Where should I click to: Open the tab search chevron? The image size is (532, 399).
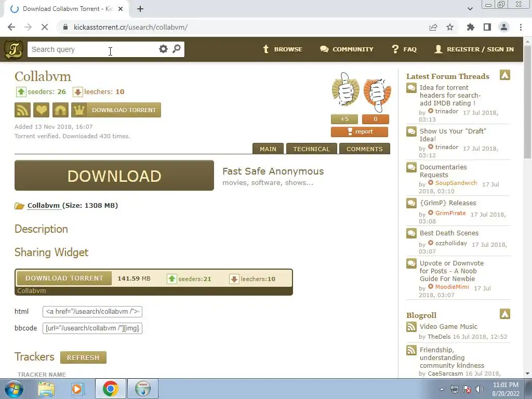pyautogui.click(x=470, y=9)
